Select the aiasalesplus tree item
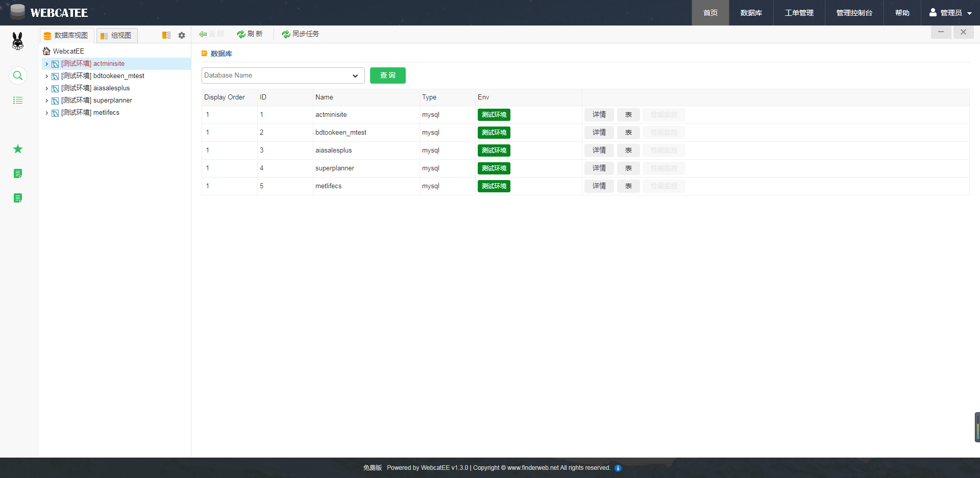Screen dimensions: 980x478 point(111,88)
